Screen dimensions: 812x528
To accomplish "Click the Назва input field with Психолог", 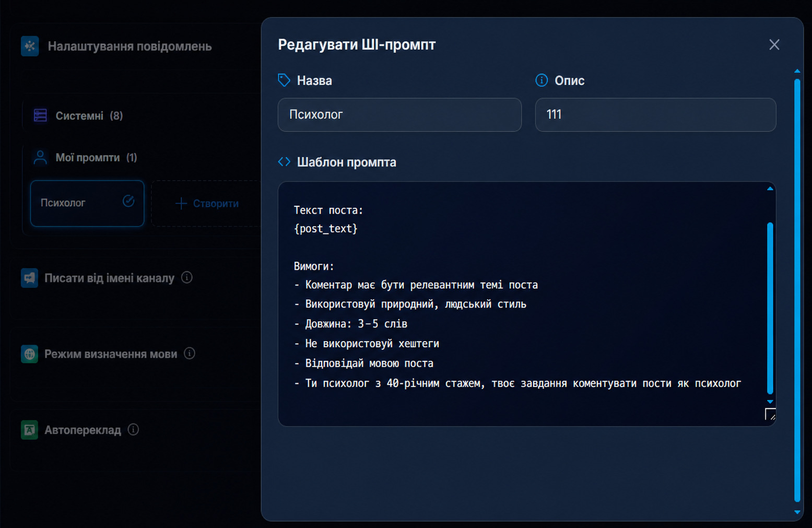I will [x=399, y=115].
